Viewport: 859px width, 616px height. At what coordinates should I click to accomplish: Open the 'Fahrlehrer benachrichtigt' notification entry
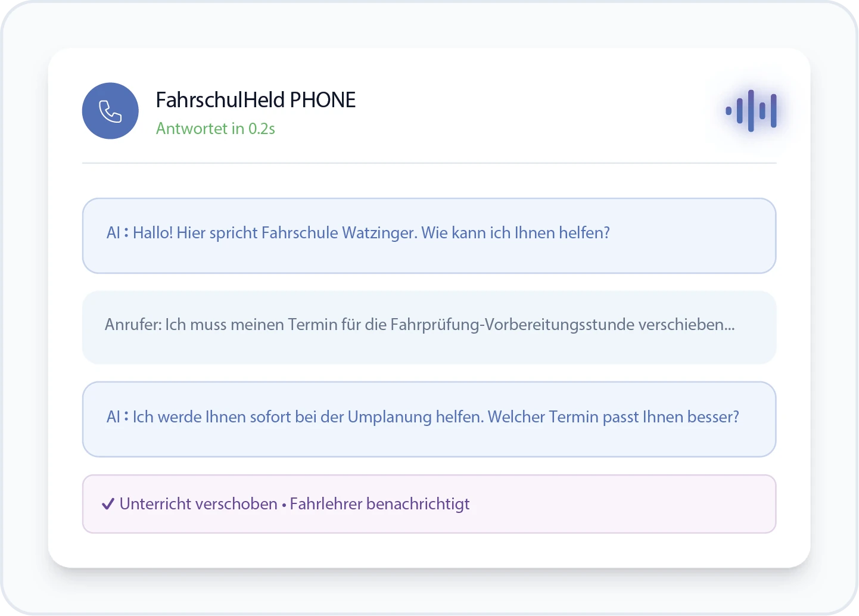pos(379,503)
